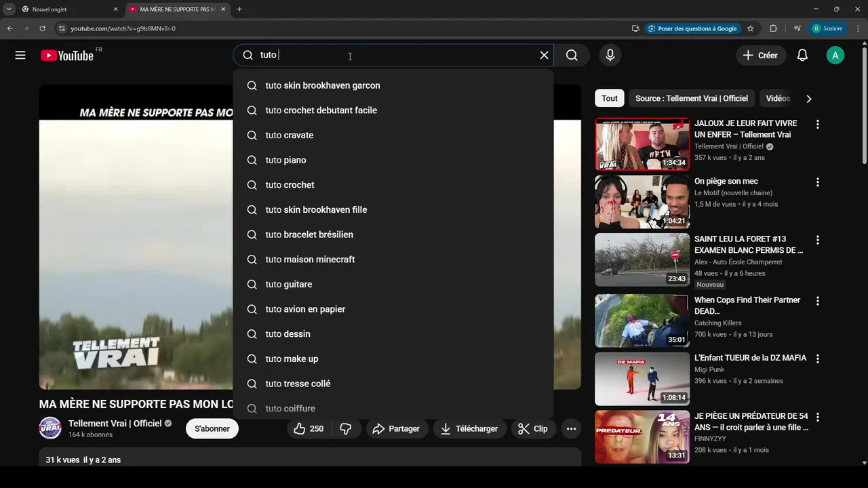The width and height of the screenshot is (868, 488).
Task: Open the tab search dropdown arrow
Action: click(9, 9)
